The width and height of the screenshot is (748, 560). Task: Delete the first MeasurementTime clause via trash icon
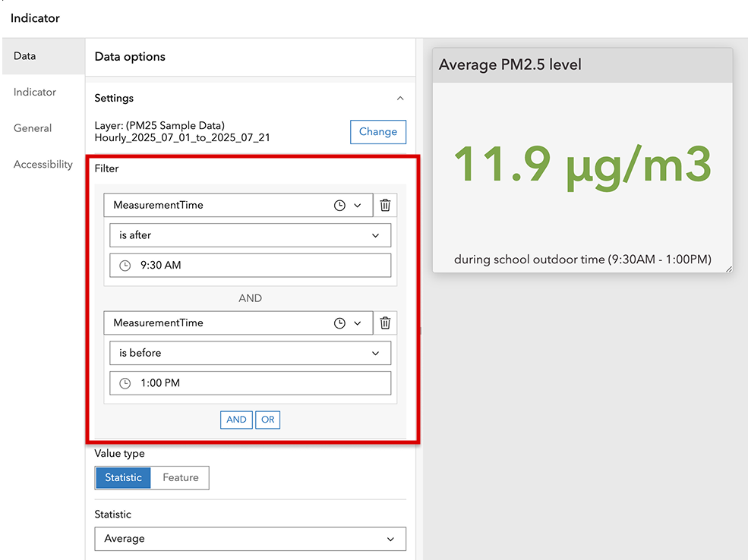[x=385, y=205]
